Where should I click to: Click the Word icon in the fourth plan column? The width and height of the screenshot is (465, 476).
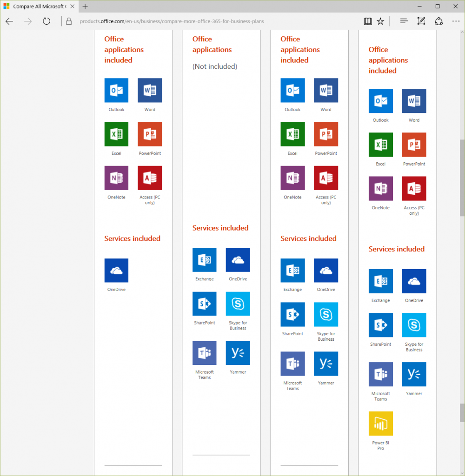tap(414, 101)
